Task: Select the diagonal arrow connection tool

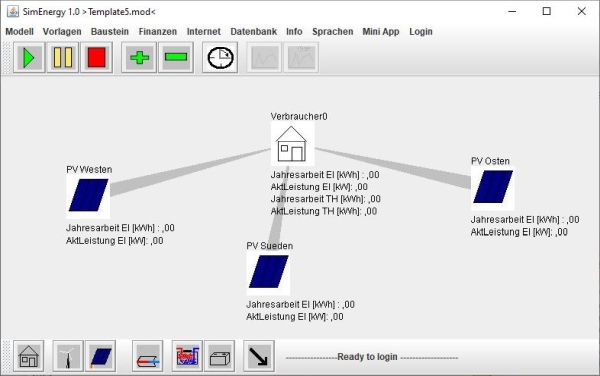Action: point(259,356)
